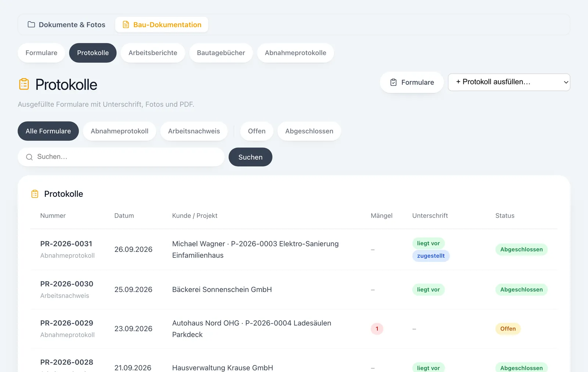Click the folder icon beside Dokumente & Fotos
The width and height of the screenshot is (588, 372).
31,25
